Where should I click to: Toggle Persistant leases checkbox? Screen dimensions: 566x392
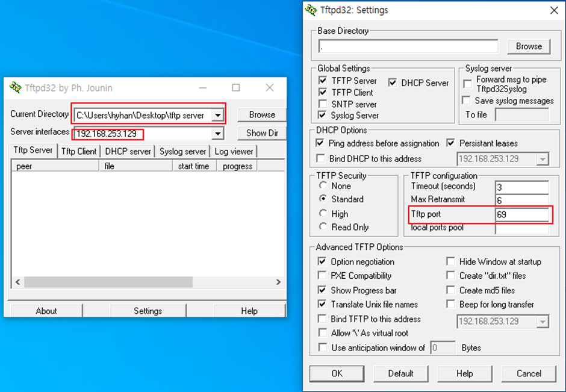[x=450, y=143]
